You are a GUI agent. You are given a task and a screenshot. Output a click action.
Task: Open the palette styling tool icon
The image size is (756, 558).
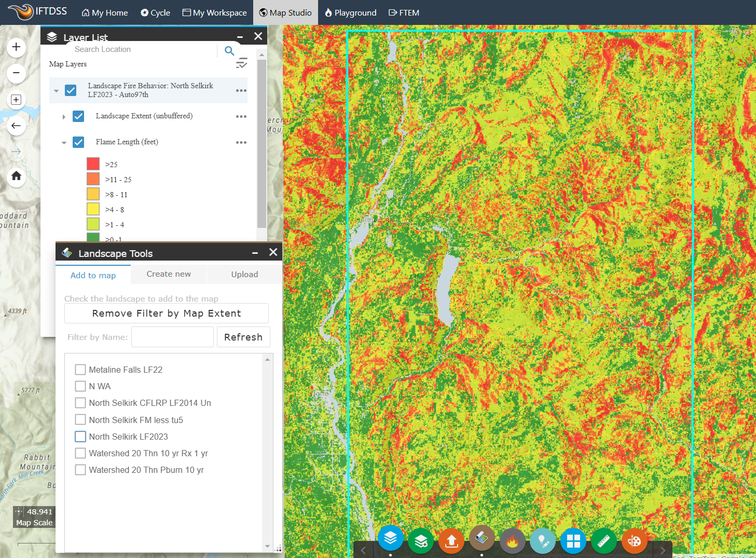coord(635,540)
